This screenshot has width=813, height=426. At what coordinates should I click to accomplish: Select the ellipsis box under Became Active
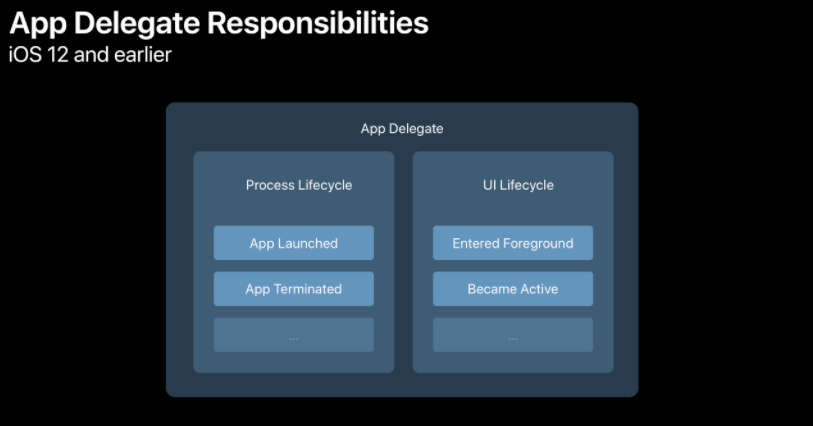(513, 335)
